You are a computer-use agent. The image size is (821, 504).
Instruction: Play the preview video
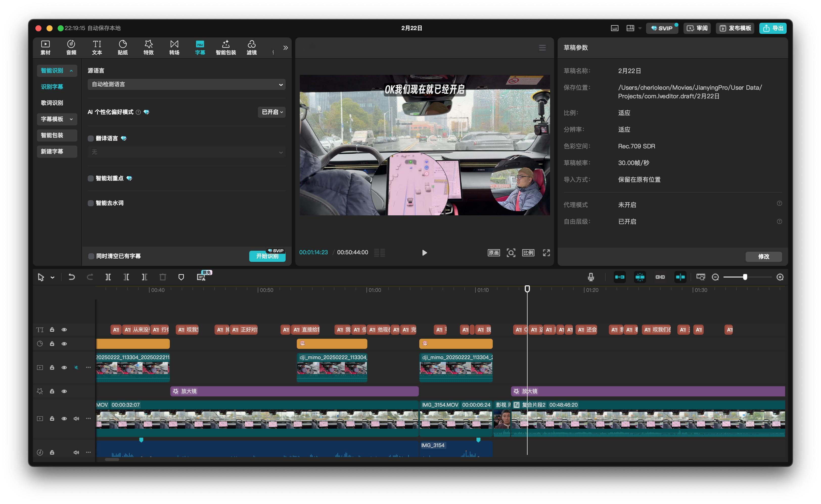(424, 253)
